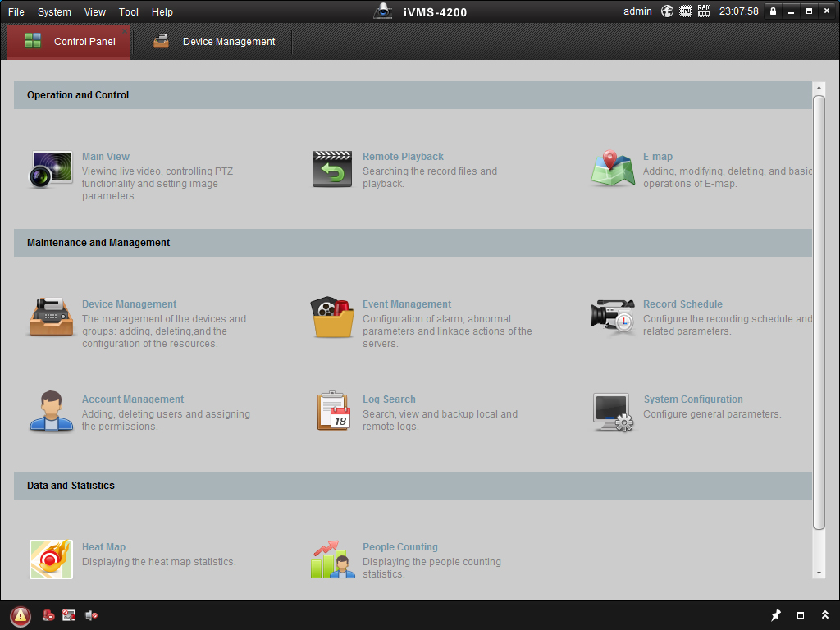Click the E-map link
The image size is (840, 630).
[657, 157]
